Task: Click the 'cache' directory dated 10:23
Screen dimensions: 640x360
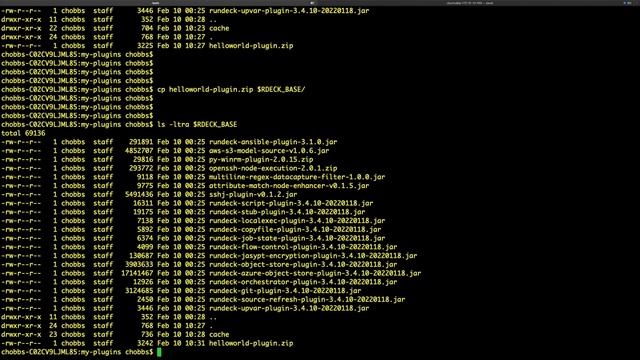Action: click(x=219, y=28)
